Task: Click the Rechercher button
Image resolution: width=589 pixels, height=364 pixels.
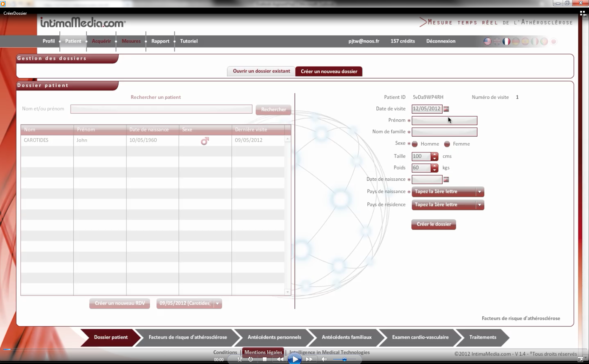Action: click(273, 110)
